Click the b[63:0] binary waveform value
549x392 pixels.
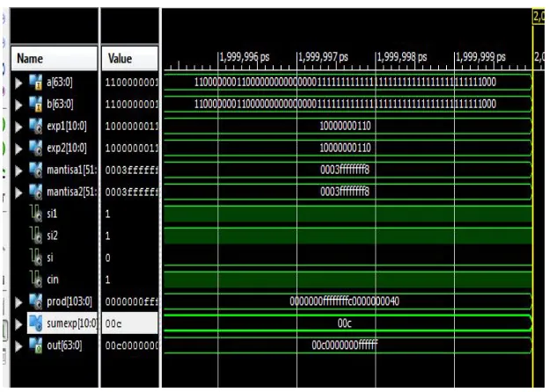click(345, 105)
